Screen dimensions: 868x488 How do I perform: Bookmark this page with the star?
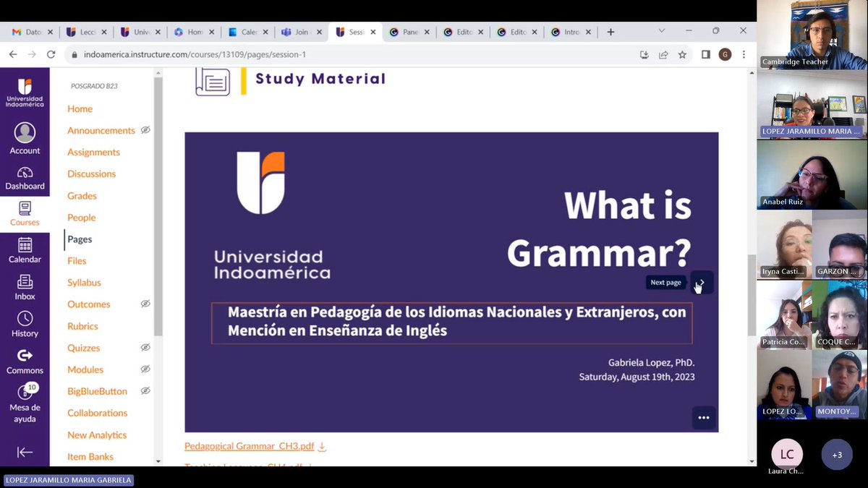[682, 54]
